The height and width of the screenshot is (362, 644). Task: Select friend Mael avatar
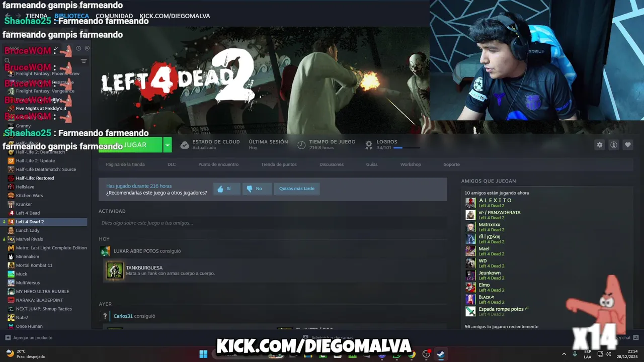[x=470, y=251]
